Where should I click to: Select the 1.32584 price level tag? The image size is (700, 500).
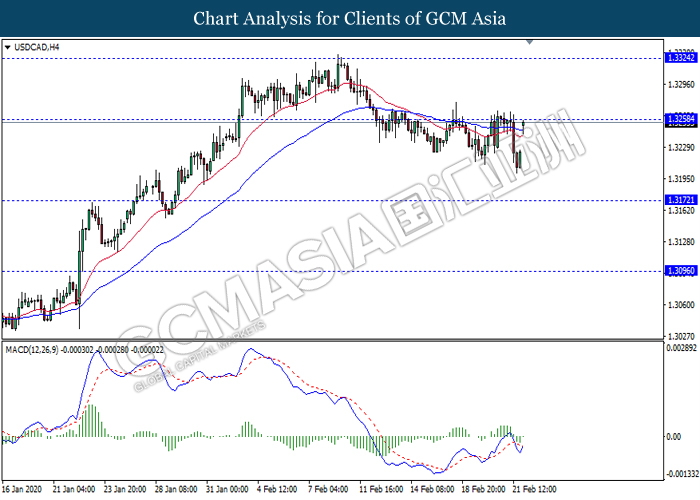[x=681, y=119]
